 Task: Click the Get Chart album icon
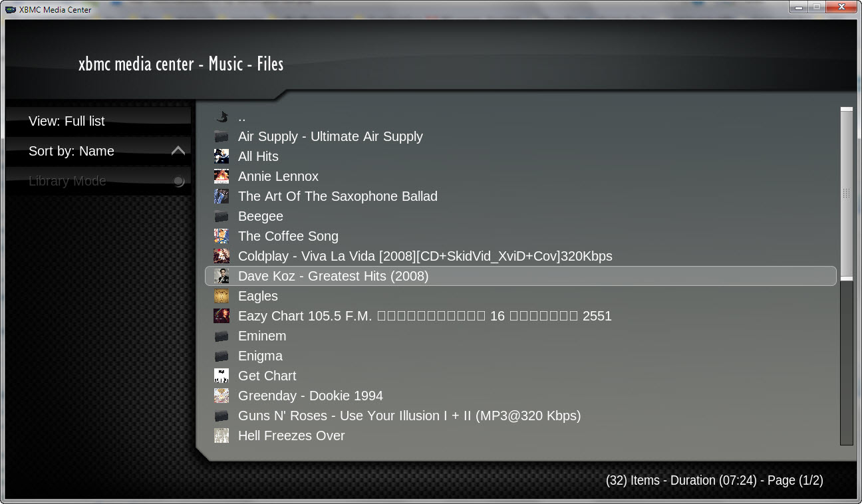(x=221, y=376)
